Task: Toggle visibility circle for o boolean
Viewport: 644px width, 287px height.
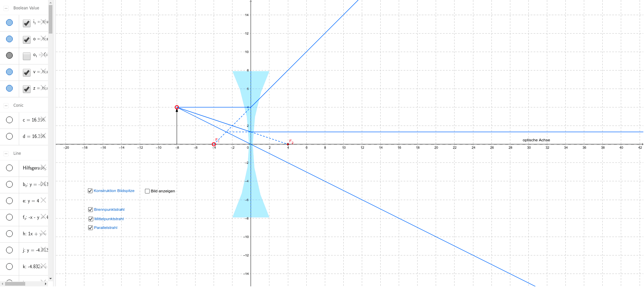Action: (9, 39)
